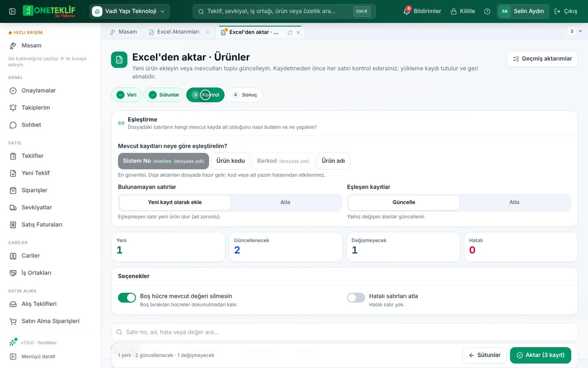Close the Excel'den aktar tab
Image resolution: width=588 pixels, height=368 pixels.
(298, 33)
